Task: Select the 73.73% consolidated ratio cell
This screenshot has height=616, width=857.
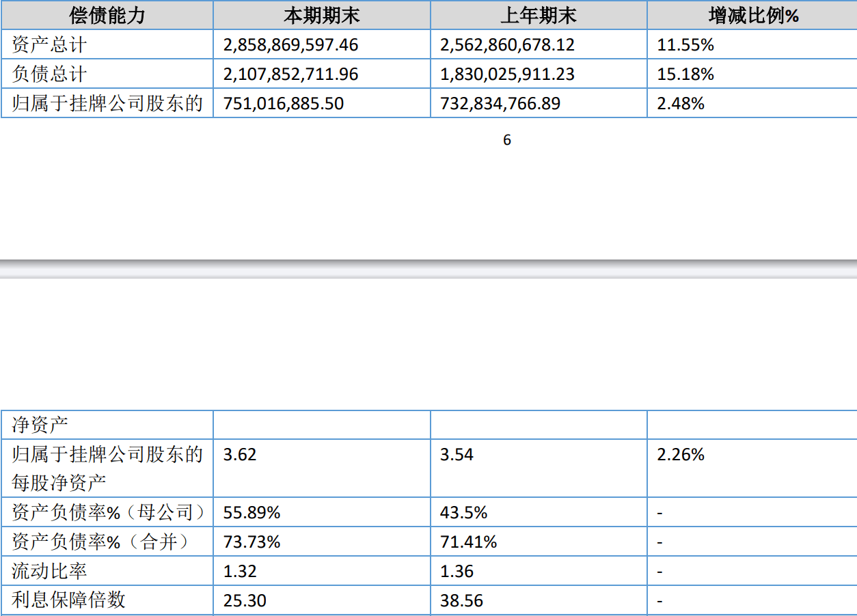Action: click(x=251, y=542)
